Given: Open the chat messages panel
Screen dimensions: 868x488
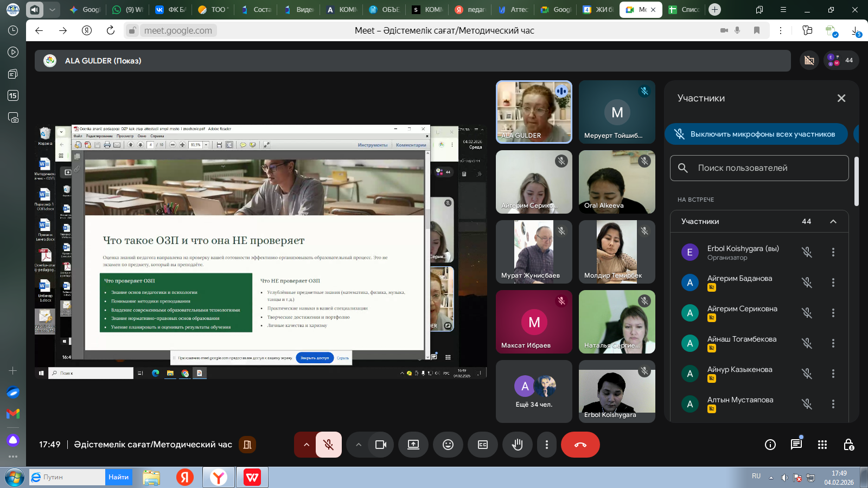Looking at the screenshot, I should click(796, 445).
